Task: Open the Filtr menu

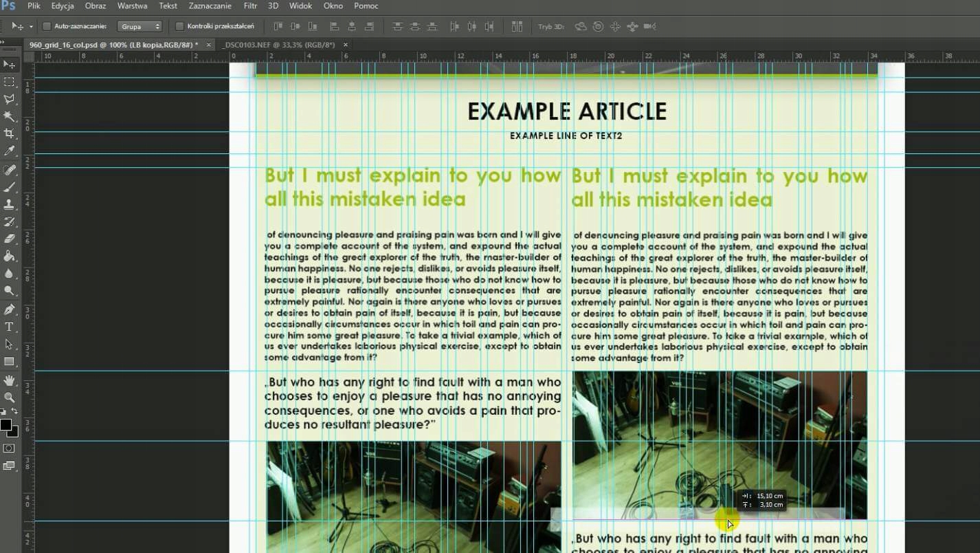Action: click(250, 6)
